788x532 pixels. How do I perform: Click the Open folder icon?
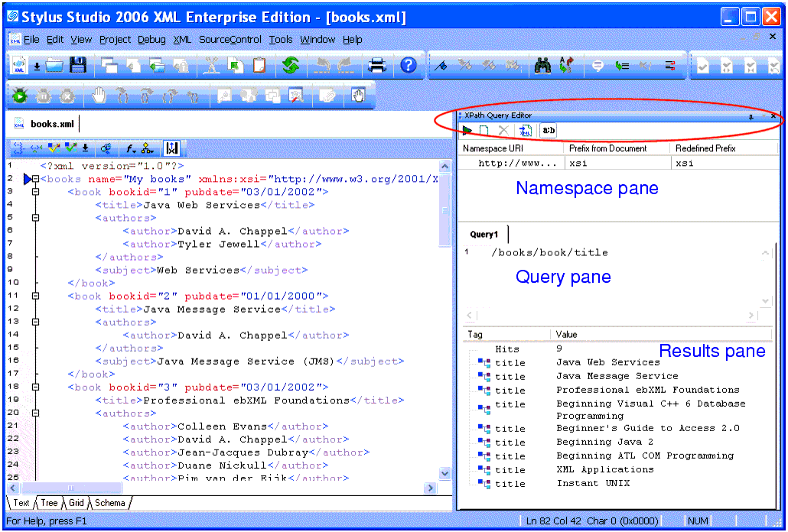pyautogui.click(x=54, y=66)
